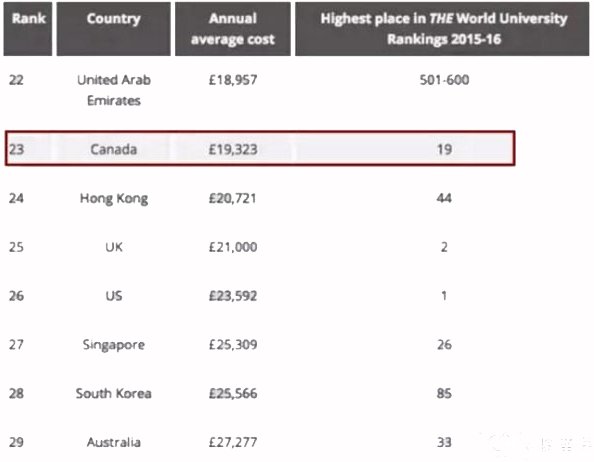The image size is (594, 462).
Task: Click the £23,592 cost cell
Action: click(x=233, y=296)
